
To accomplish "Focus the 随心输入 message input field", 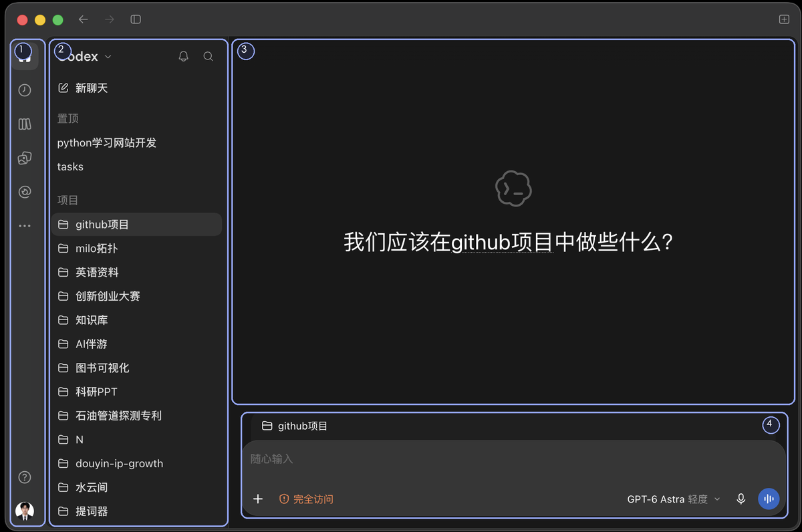I will [x=513, y=459].
